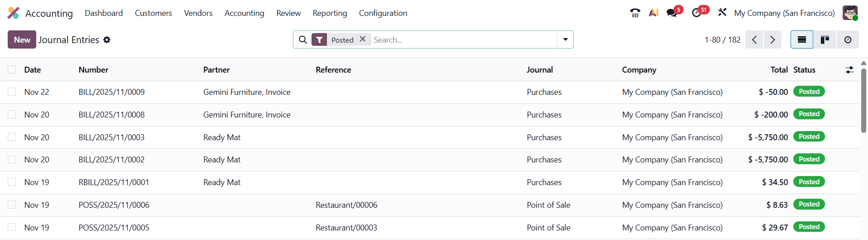Check the BILL/2025/11/0002 row checkbox
The height and width of the screenshot is (240, 868).
tap(12, 160)
